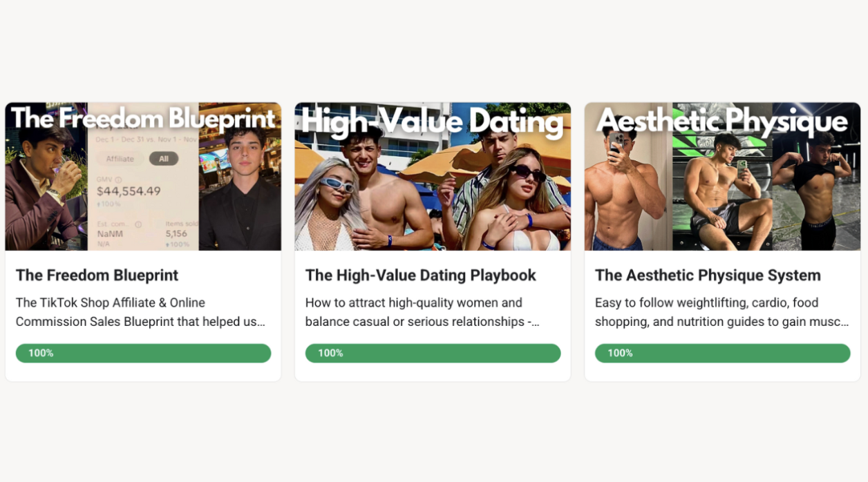Open the Aesthetic Physique course thumbnail
The height and width of the screenshot is (482, 868).
click(x=722, y=176)
